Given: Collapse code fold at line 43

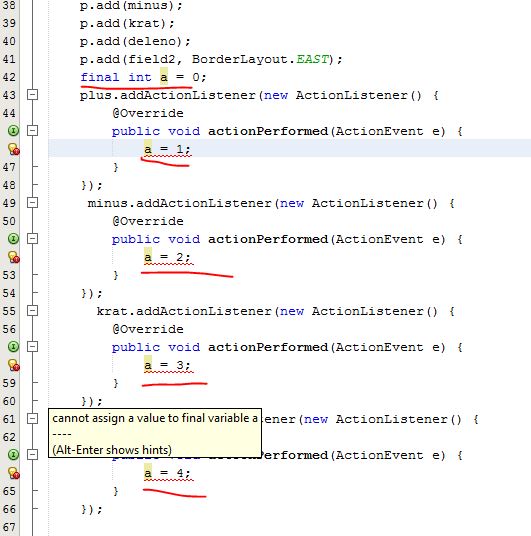Looking at the screenshot, I should point(32,95).
